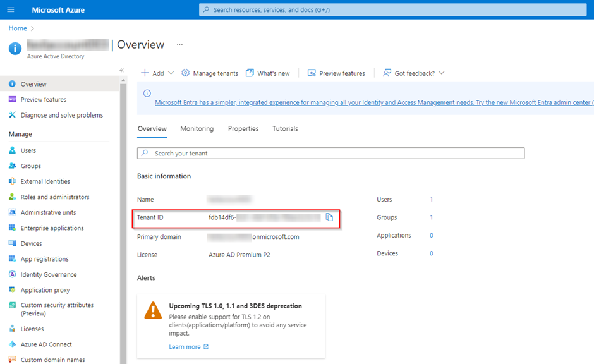Switch to the Monitoring tab
This screenshot has width=594, height=364.
pyautogui.click(x=197, y=129)
